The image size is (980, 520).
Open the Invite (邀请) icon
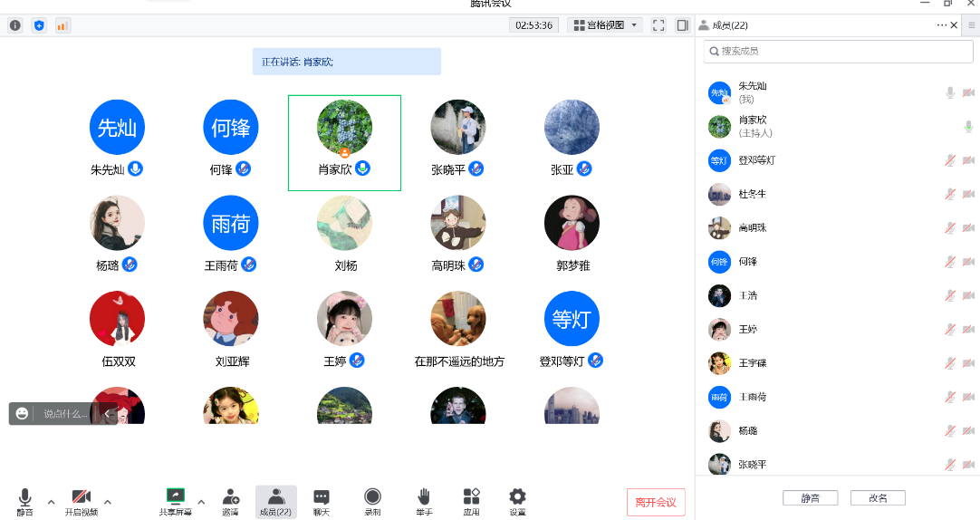click(230, 500)
